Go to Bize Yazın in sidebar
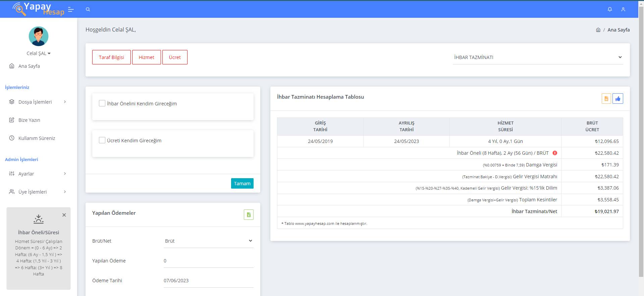 (29, 120)
